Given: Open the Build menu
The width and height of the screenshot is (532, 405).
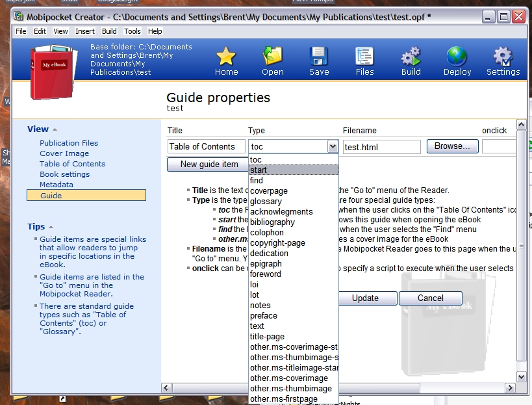Looking at the screenshot, I should coord(109,31).
